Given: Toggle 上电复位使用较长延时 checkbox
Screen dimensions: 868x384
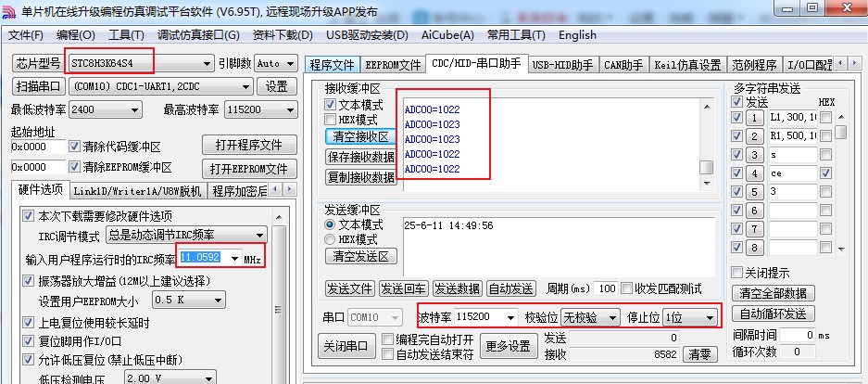Looking at the screenshot, I should [28, 323].
